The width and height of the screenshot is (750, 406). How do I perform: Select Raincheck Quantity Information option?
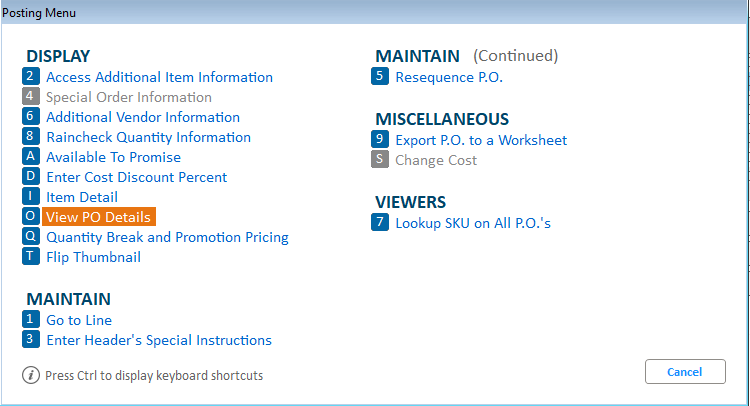click(148, 137)
